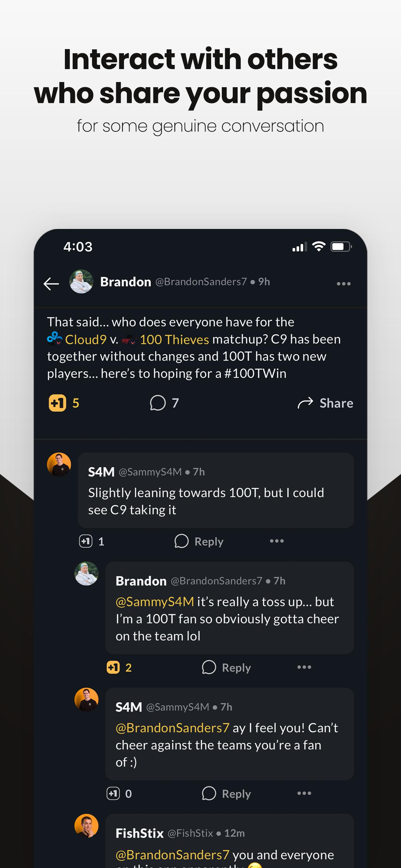Open more options under S4M's second reply
Viewport: 401px width, 868px height.
coord(304,793)
